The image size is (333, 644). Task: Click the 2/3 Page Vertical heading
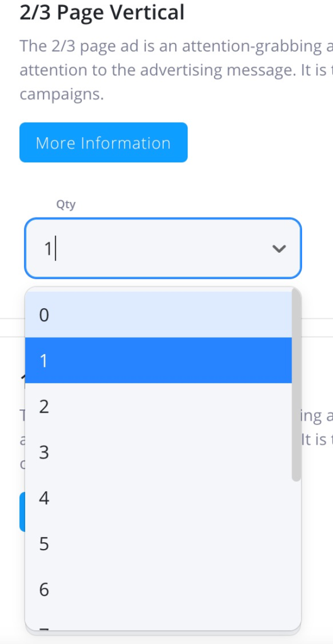[102, 13]
